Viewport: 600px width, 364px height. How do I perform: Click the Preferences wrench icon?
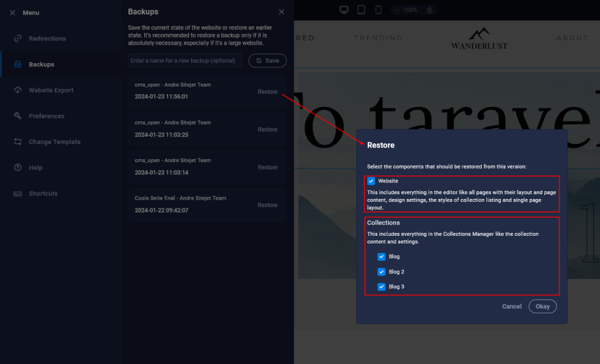18,115
